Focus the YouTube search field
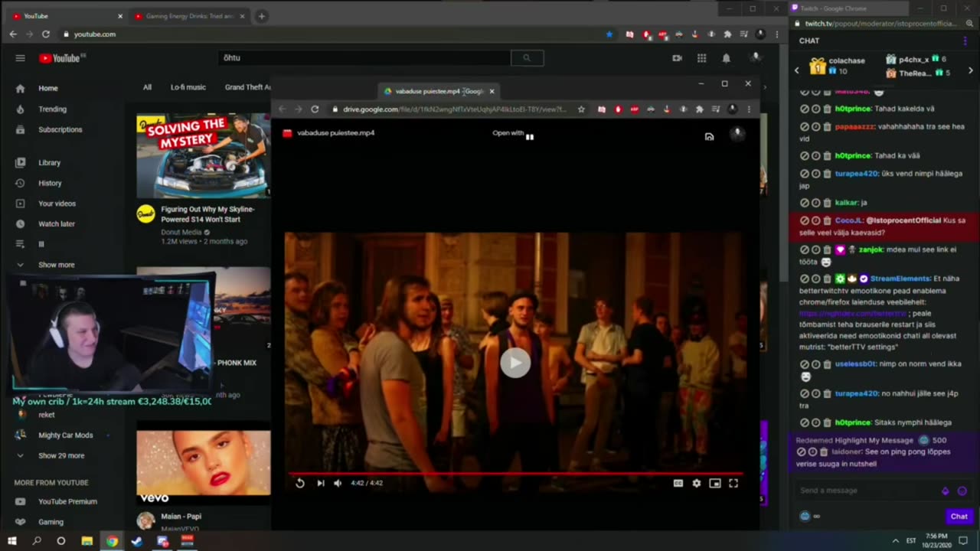 coord(364,57)
